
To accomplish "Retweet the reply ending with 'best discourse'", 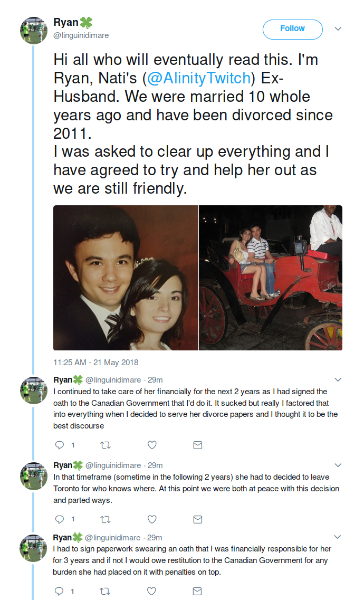I will point(105,445).
